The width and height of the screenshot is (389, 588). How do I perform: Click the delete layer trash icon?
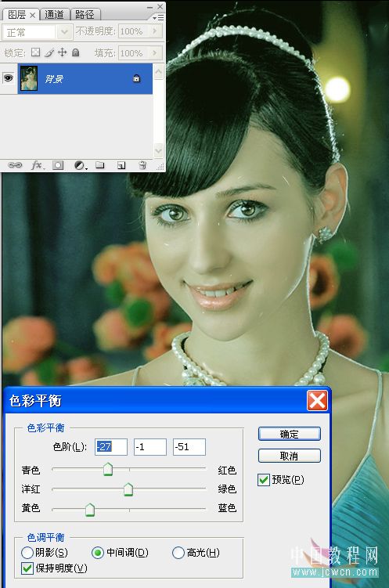coord(142,164)
